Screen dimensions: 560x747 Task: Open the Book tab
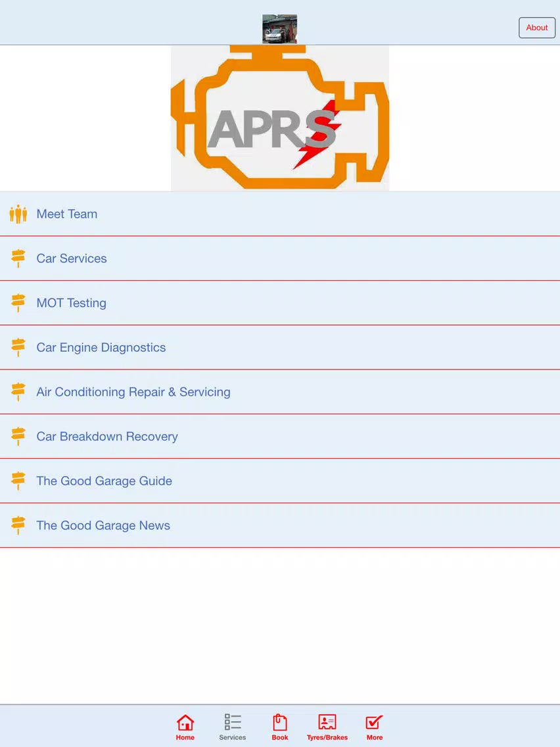pos(280,727)
